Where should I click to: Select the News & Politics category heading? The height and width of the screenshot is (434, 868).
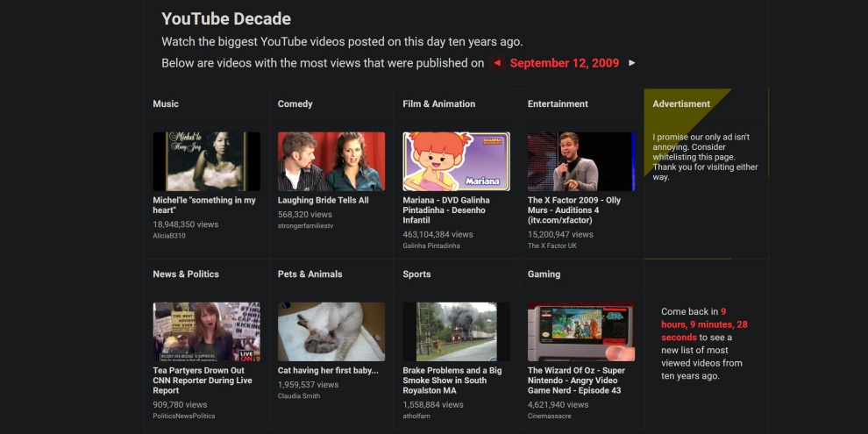(186, 274)
